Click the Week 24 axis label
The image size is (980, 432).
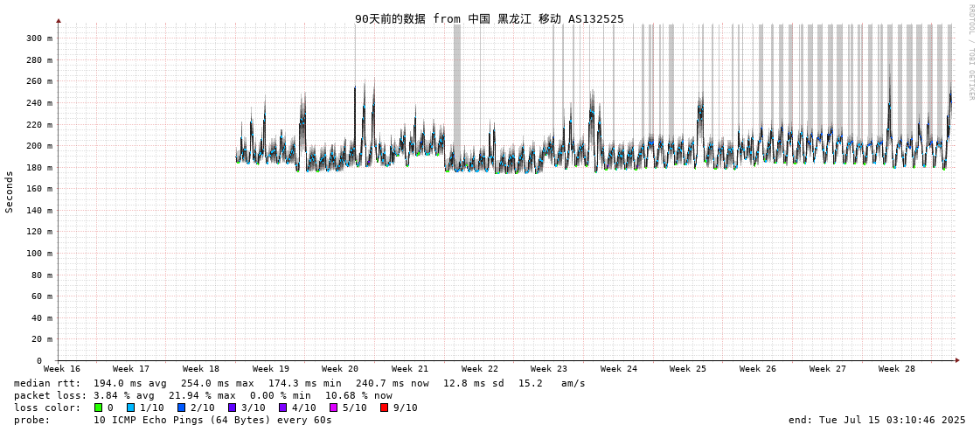click(619, 369)
